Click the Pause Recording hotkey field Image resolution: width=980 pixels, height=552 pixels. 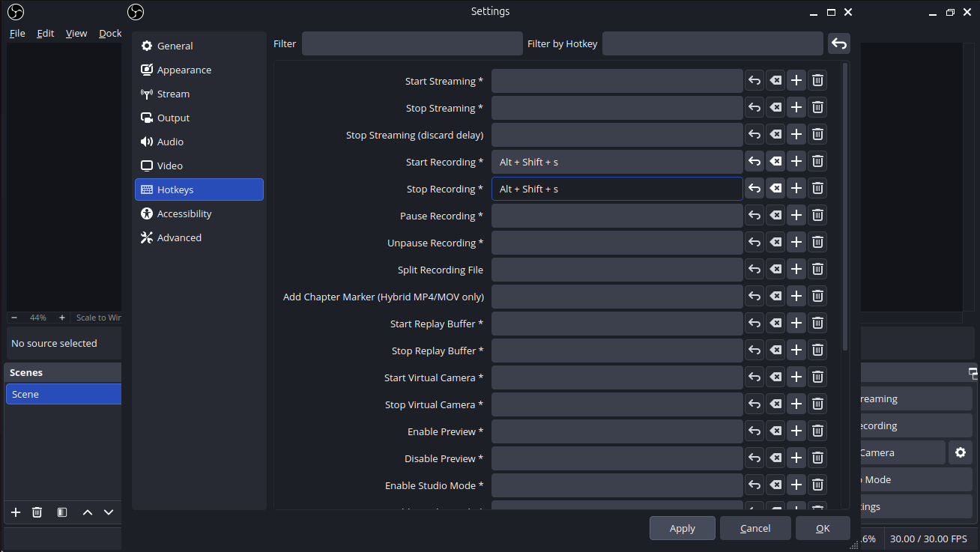617,216
